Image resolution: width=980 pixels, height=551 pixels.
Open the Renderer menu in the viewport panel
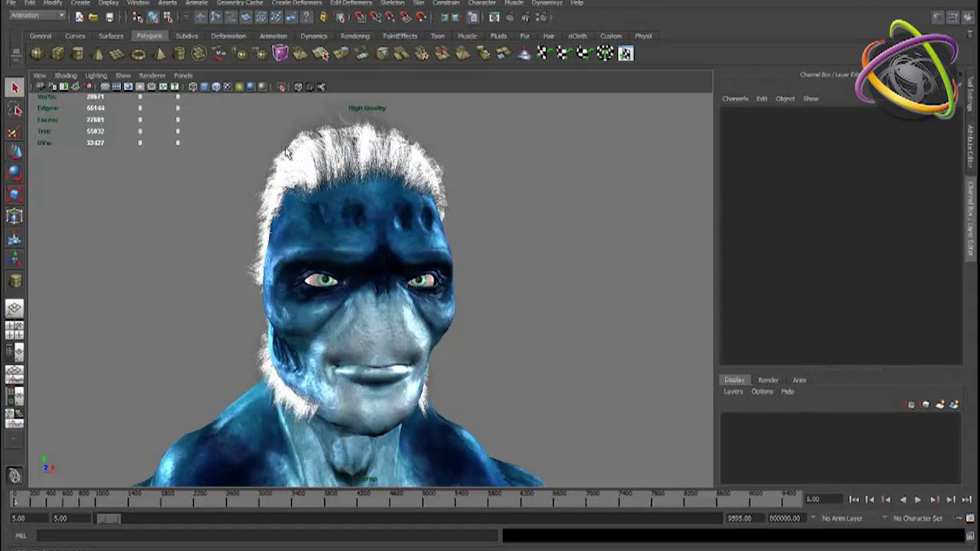[x=152, y=76]
